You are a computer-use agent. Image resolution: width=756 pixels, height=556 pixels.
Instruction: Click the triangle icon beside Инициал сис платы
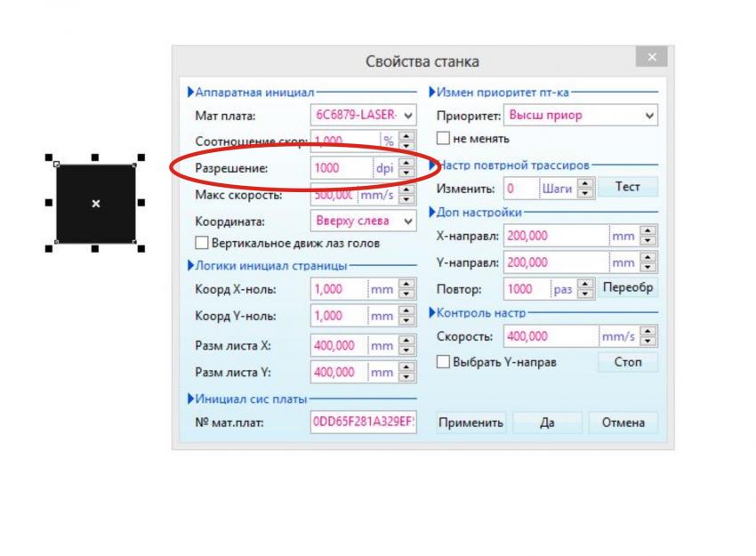tap(189, 398)
